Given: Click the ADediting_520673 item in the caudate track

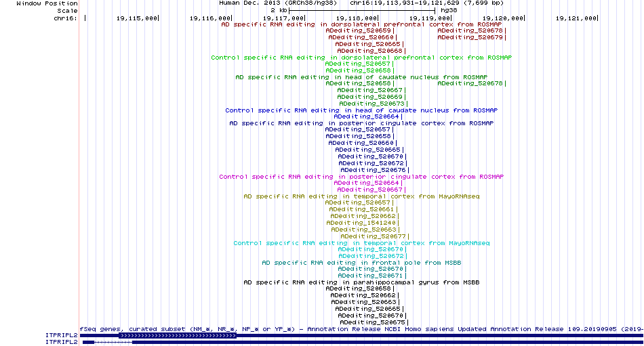Looking at the screenshot, I should (371, 104).
